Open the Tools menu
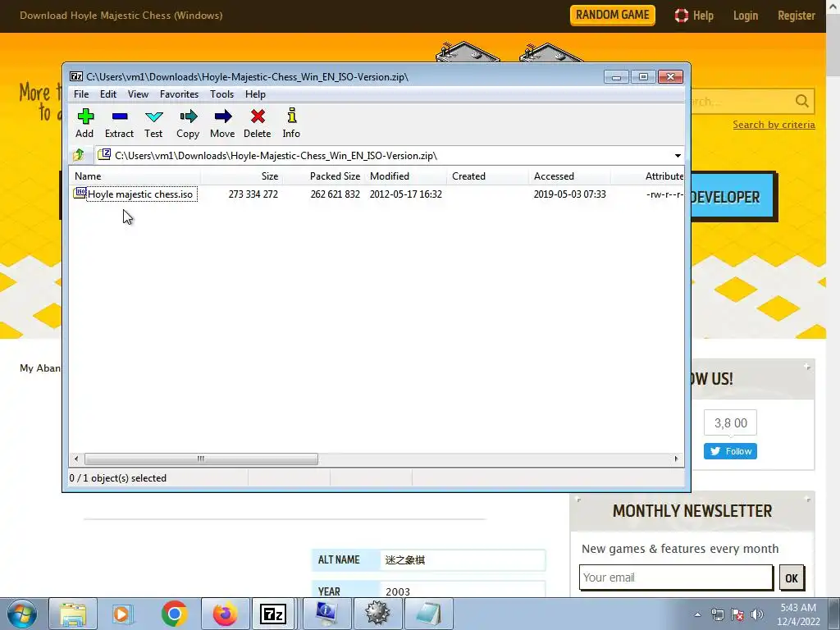The width and height of the screenshot is (840, 630). click(221, 94)
